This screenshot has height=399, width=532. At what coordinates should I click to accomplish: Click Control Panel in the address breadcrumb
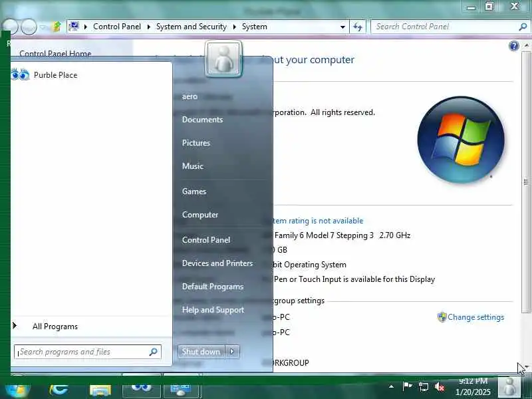[x=117, y=27]
